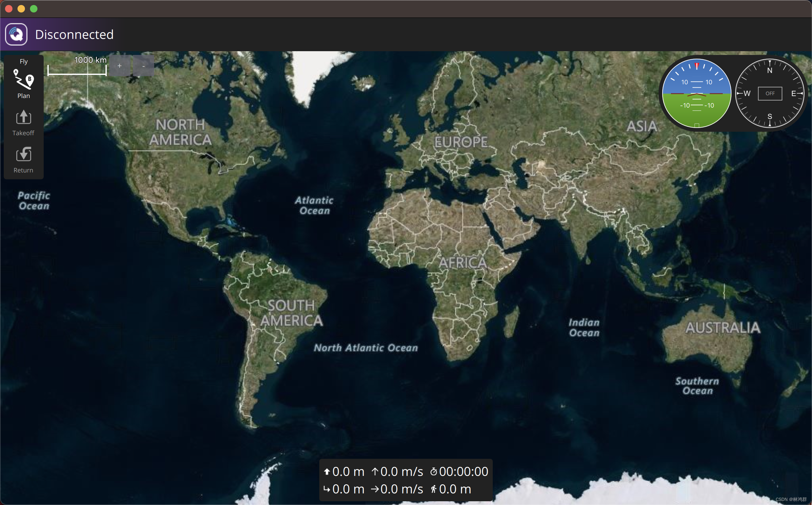Click the North Atlantic Ocean label
The image size is (812, 505).
point(366,348)
